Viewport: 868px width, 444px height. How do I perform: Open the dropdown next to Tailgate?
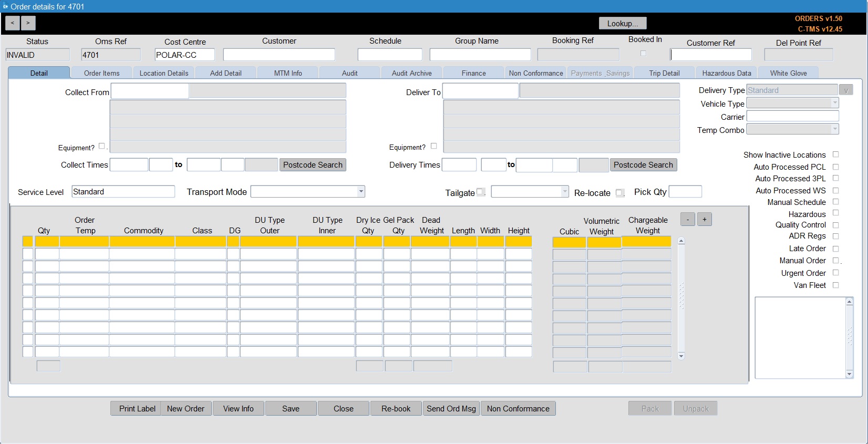click(x=565, y=191)
